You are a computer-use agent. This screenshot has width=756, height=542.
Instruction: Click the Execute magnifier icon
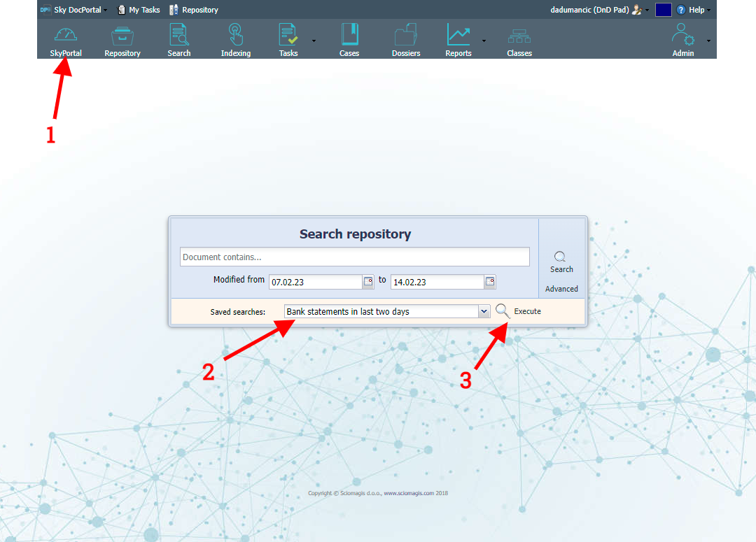[x=503, y=311]
